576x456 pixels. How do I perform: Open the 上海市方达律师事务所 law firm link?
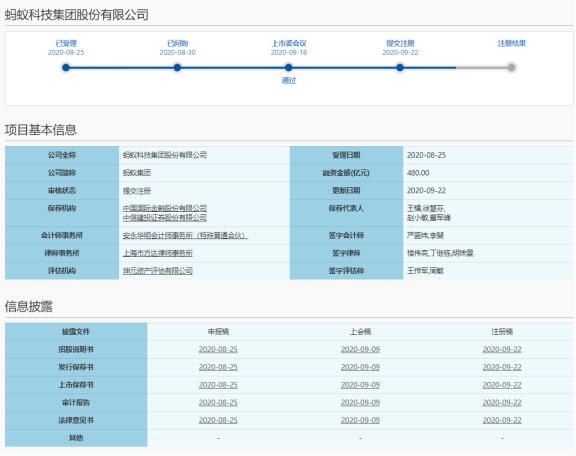158,253
